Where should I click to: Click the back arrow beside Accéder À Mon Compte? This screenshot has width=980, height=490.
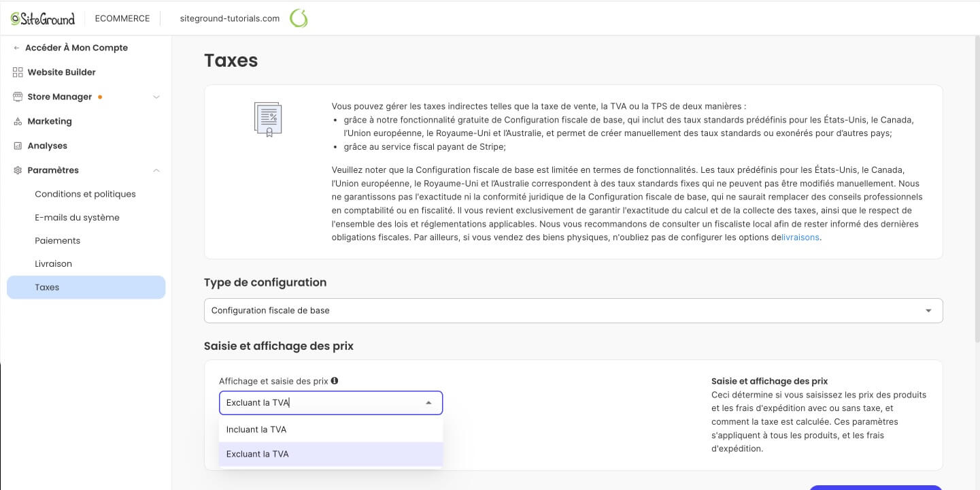17,48
